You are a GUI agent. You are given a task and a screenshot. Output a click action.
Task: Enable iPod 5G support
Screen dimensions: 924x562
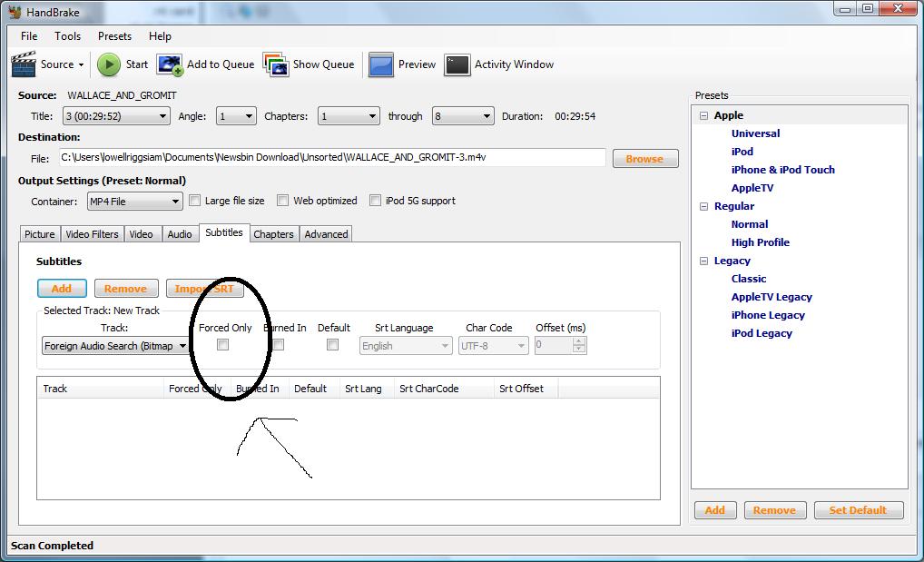point(376,201)
